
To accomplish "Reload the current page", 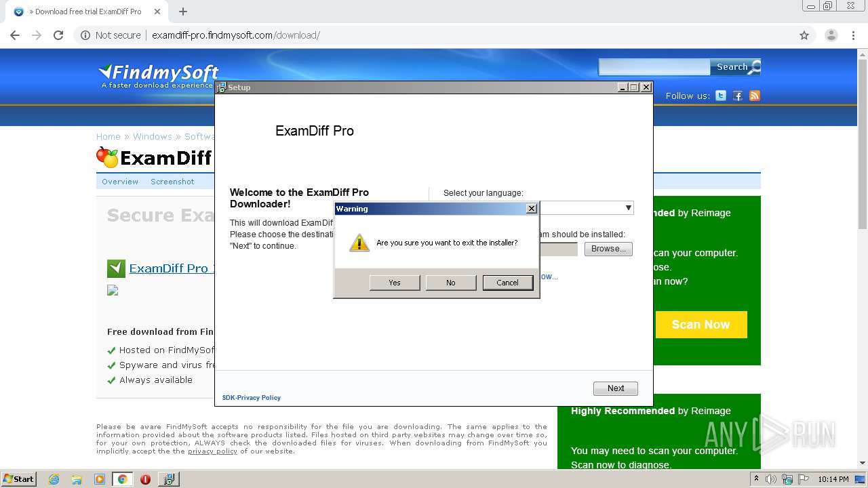I will [x=58, y=35].
